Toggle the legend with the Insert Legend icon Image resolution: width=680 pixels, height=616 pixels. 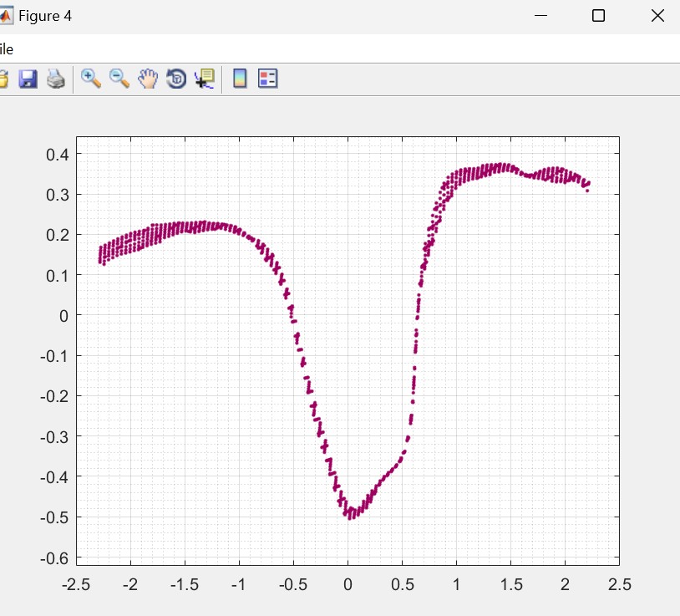coord(267,79)
